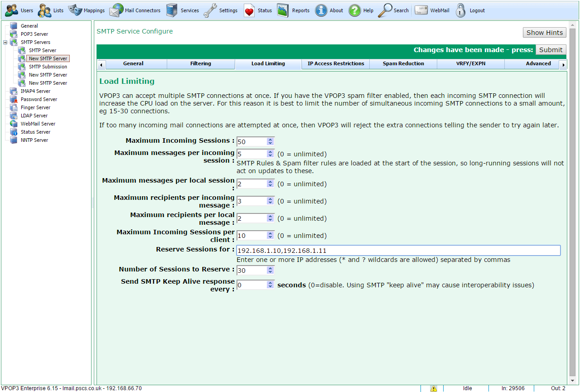The width and height of the screenshot is (580, 392).
Task: Open the About info icon
Action: (321, 10)
